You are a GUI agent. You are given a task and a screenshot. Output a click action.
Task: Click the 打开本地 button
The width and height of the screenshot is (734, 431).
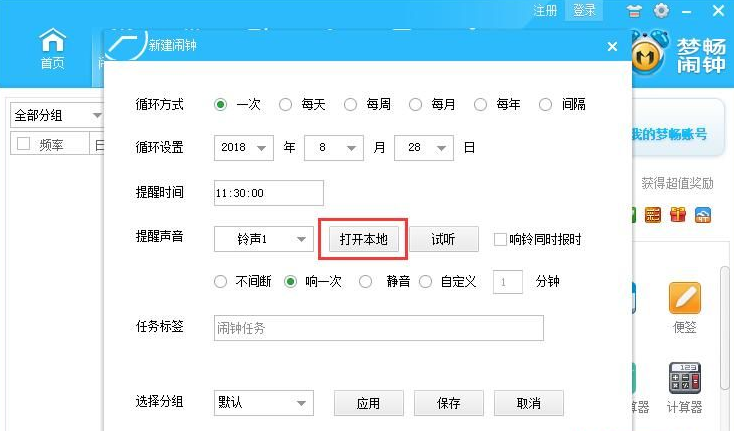coord(364,239)
